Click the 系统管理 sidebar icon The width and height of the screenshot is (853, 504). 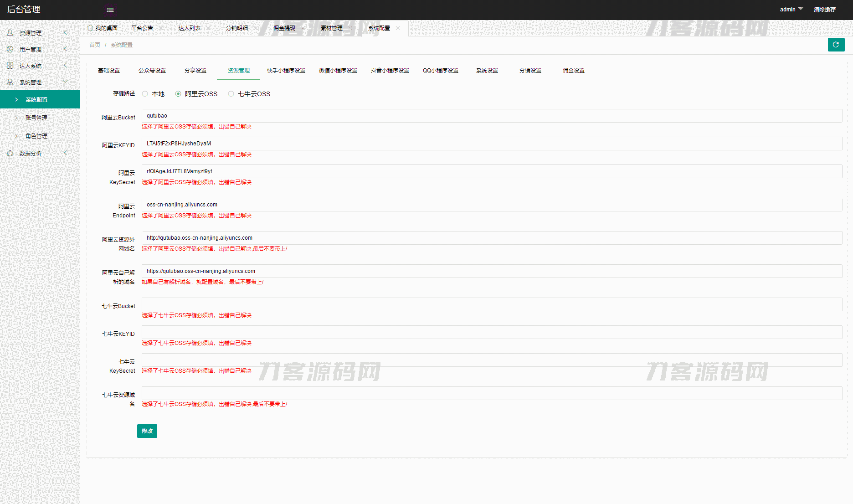(x=10, y=82)
